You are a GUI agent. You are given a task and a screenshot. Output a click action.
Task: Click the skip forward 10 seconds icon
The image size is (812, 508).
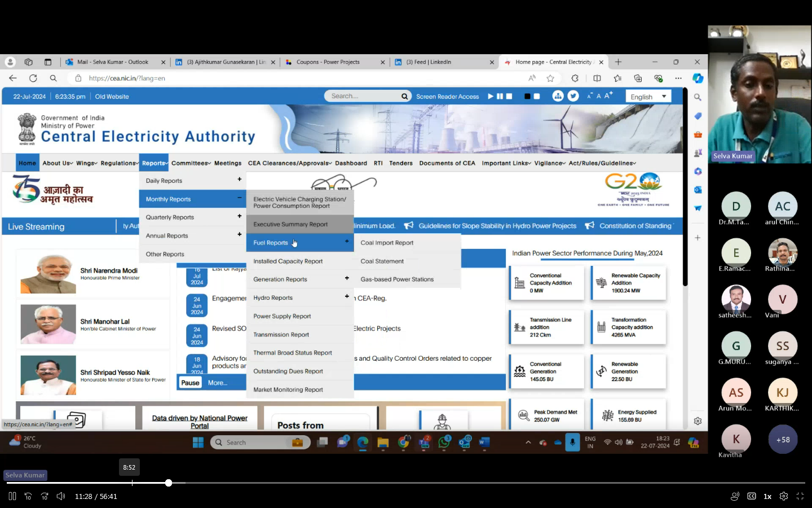pos(45,496)
